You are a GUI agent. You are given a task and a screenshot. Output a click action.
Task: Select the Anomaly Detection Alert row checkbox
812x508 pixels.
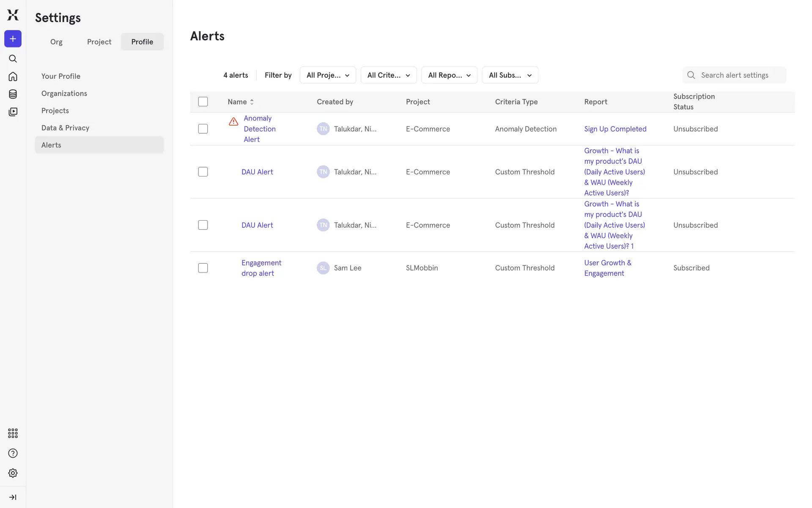pos(203,129)
